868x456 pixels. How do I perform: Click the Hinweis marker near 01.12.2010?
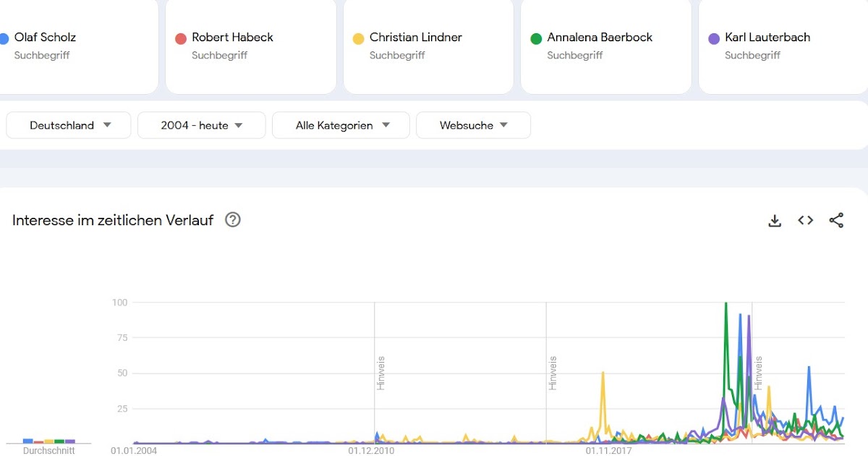pos(380,373)
